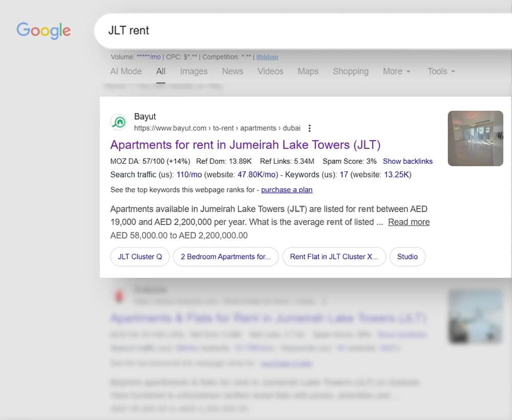The image size is (512, 420).
Task: Click the MOZ DA: 57/100 text
Action: click(x=150, y=161)
